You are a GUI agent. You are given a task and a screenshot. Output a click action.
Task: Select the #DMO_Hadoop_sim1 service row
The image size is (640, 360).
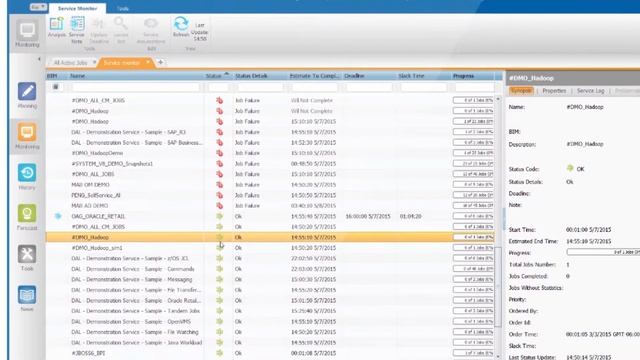coord(270,248)
